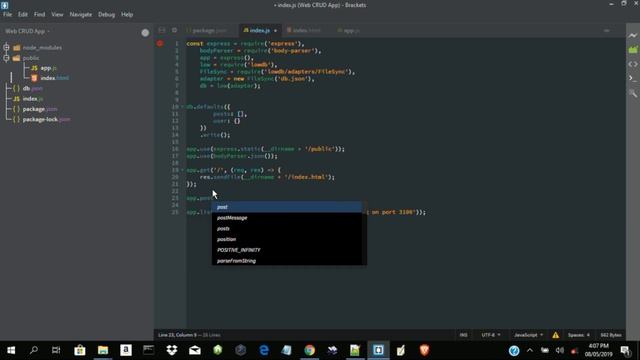Open Extension Manager green brick icon
The width and height of the screenshot is (640, 360).
coord(633,50)
